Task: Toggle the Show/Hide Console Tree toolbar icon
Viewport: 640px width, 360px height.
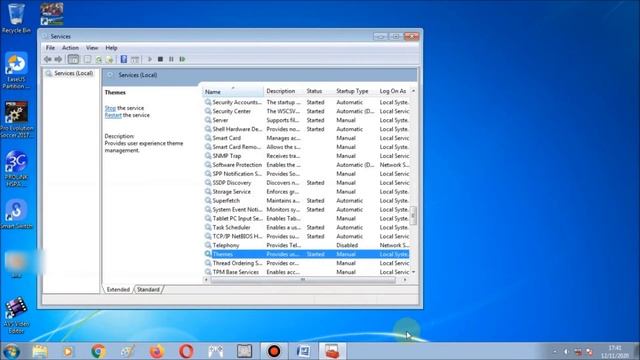Action: (x=73, y=59)
